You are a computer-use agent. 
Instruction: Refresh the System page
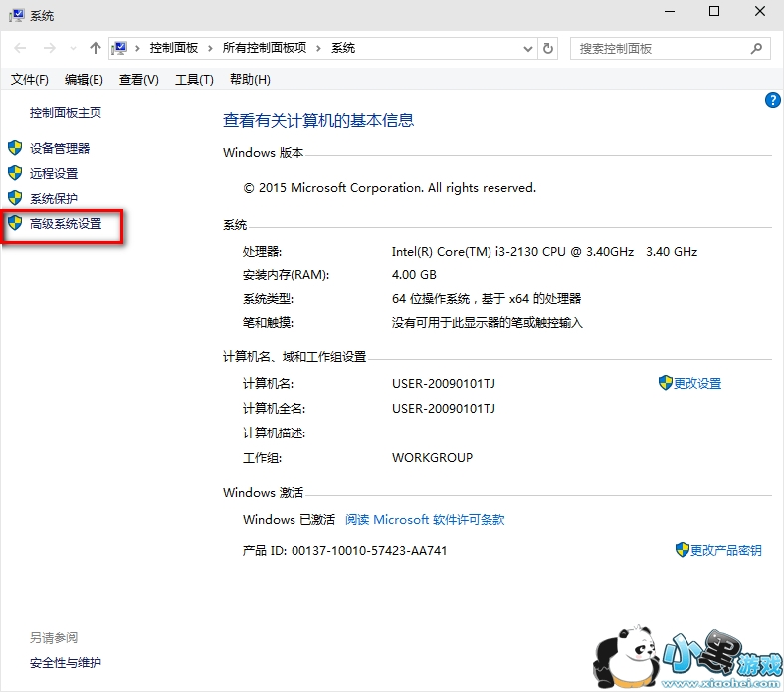(548, 49)
